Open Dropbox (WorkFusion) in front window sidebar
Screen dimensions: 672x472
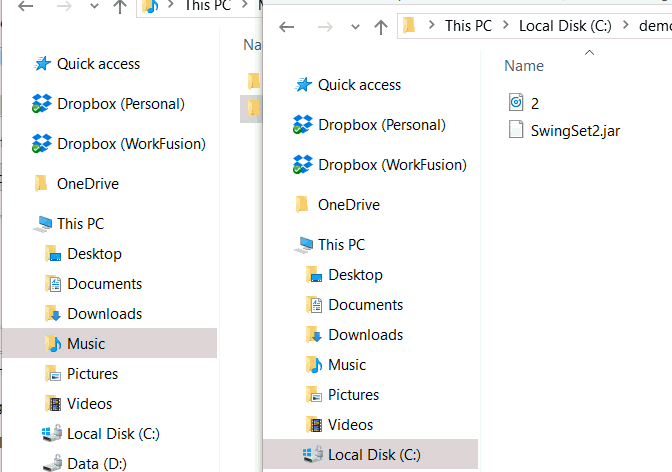point(392,165)
